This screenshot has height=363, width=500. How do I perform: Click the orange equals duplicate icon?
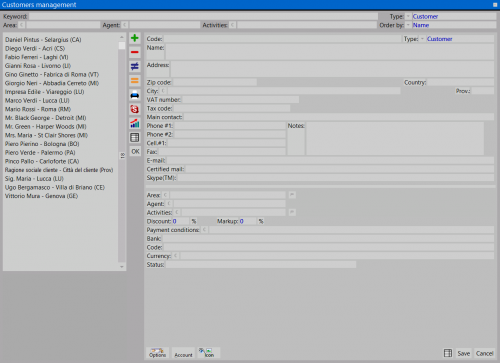pos(135,81)
